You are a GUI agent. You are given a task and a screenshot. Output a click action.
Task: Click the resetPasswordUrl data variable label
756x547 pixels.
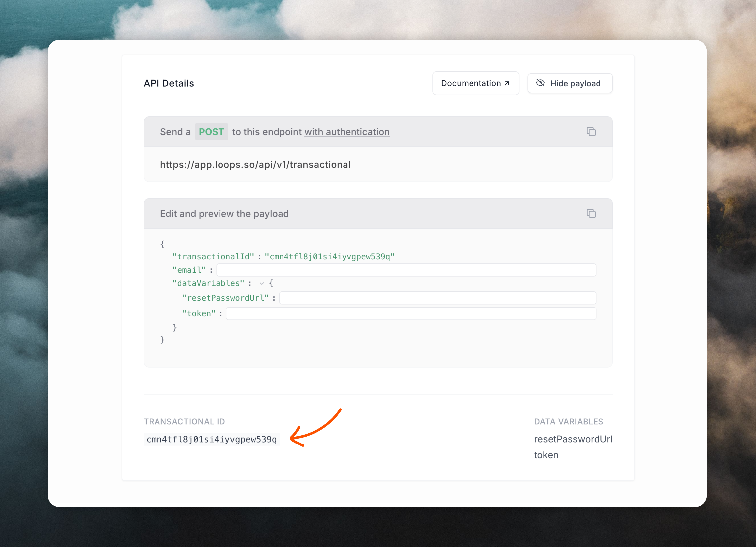click(x=573, y=439)
